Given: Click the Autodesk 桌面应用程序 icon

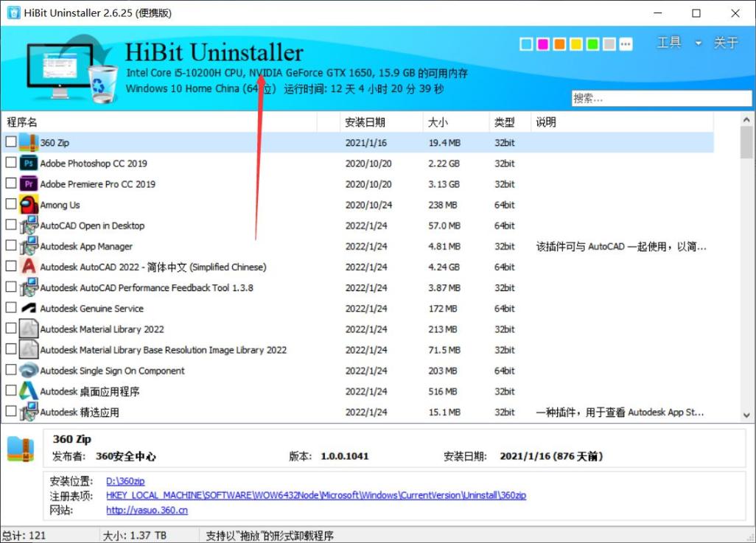Looking at the screenshot, I should (29, 391).
